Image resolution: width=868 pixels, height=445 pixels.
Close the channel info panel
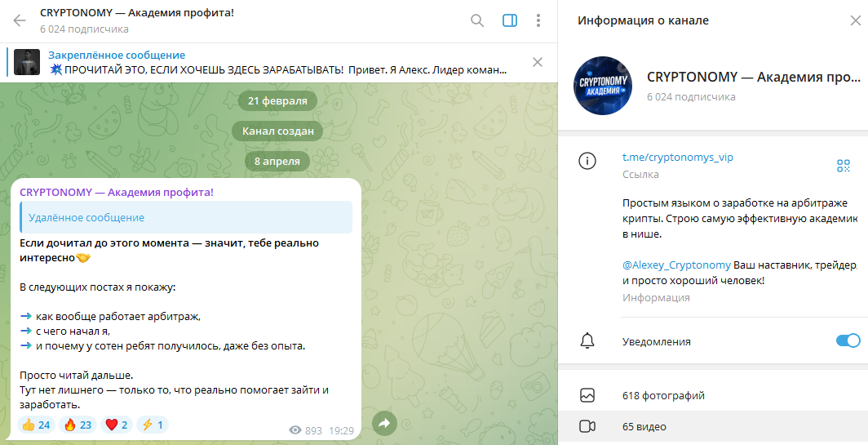[855, 20]
